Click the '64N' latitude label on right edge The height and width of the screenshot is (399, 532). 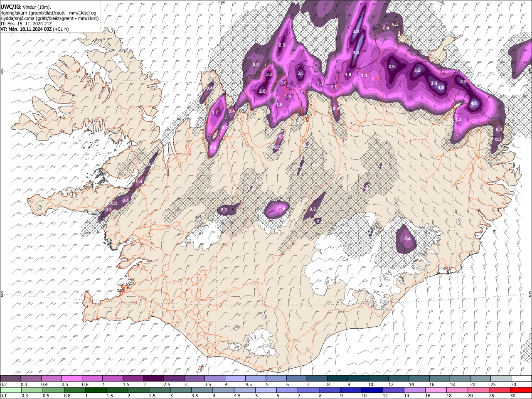click(530, 293)
